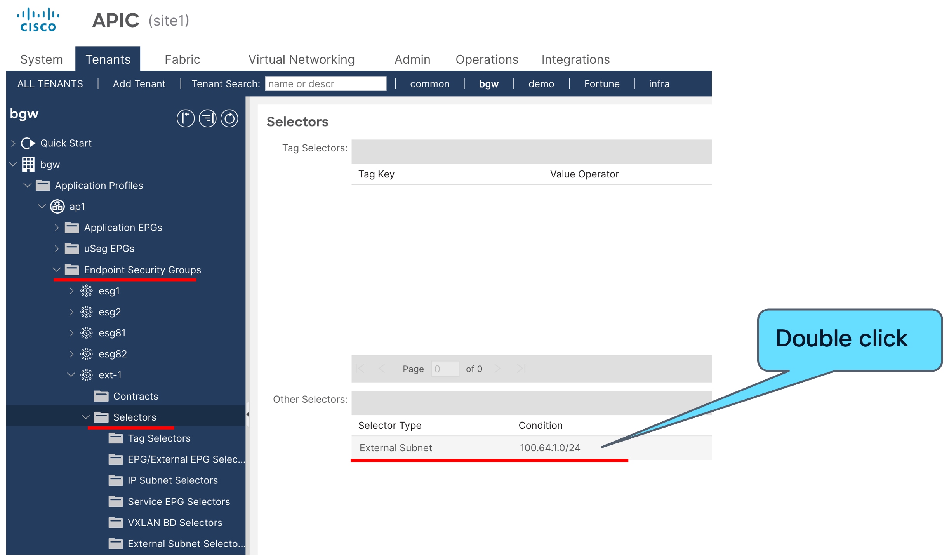Collapse Endpoint Security Groups folder
Screen dimensions: 949x560
pos(57,270)
